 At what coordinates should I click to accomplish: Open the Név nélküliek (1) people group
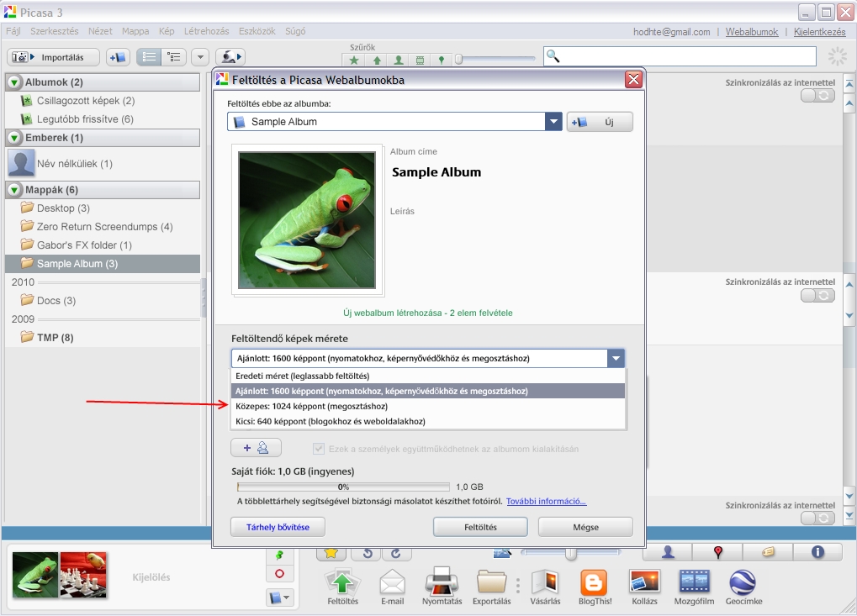[74, 163]
